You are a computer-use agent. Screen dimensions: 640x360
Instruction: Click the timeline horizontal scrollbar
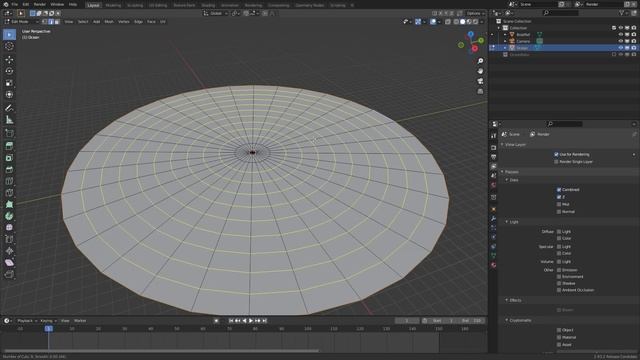pos(162,351)
